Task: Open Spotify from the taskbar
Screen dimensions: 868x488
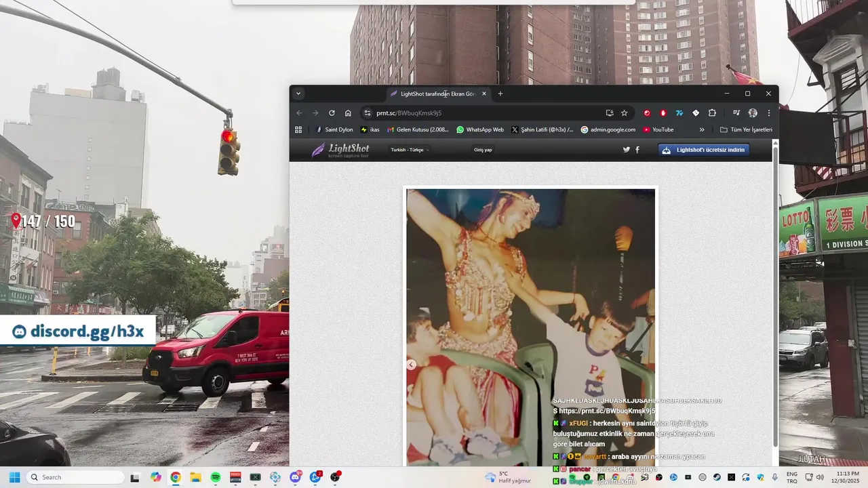Action: [x=216, y=477]
